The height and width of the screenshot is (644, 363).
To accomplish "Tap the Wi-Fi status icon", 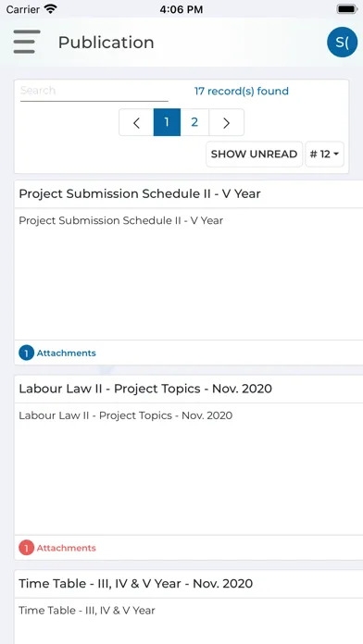I will tap(51, 9).
